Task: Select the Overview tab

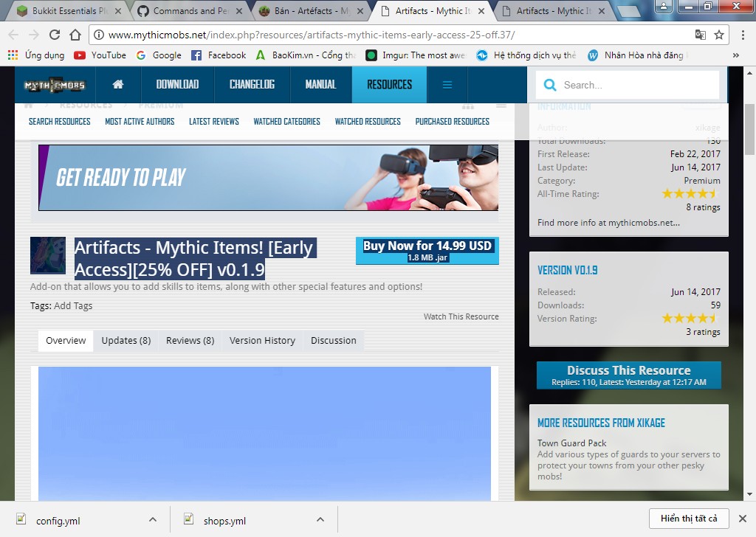Action: (x=66, y=341)
